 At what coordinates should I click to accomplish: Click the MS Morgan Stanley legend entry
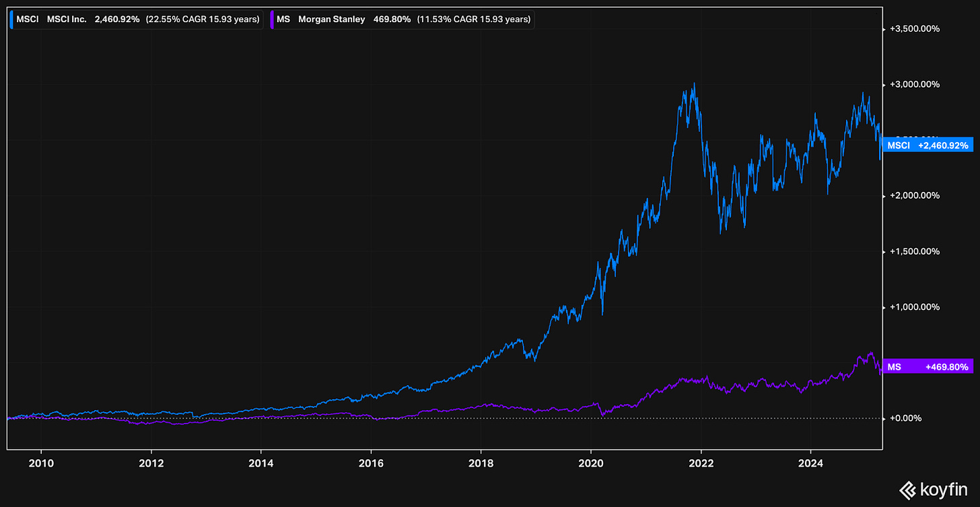point(403,20)
